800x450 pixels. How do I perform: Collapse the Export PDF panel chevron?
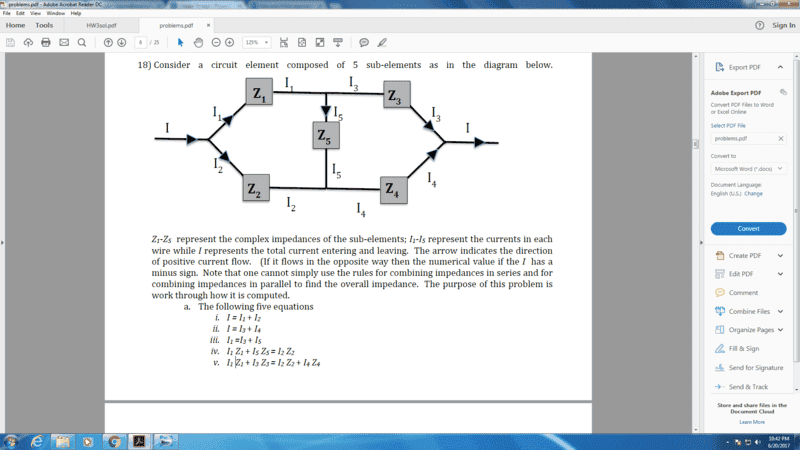click(782, 67)
